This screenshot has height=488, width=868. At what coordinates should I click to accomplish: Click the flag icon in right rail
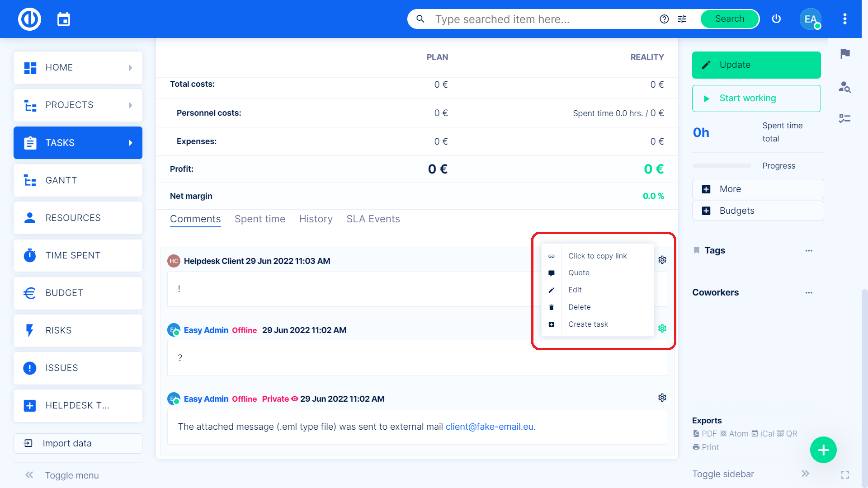click(845, 54)
